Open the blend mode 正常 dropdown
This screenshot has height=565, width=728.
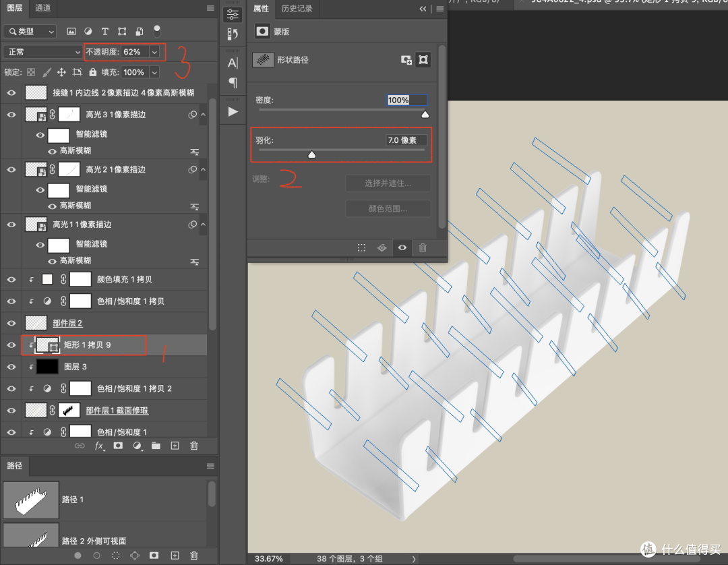(43, 52)
